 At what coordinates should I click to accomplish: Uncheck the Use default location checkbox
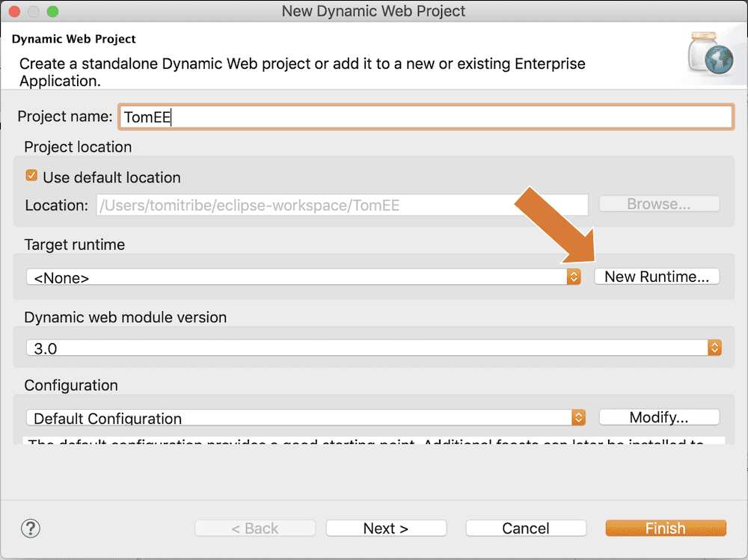(x=31, y=176)
